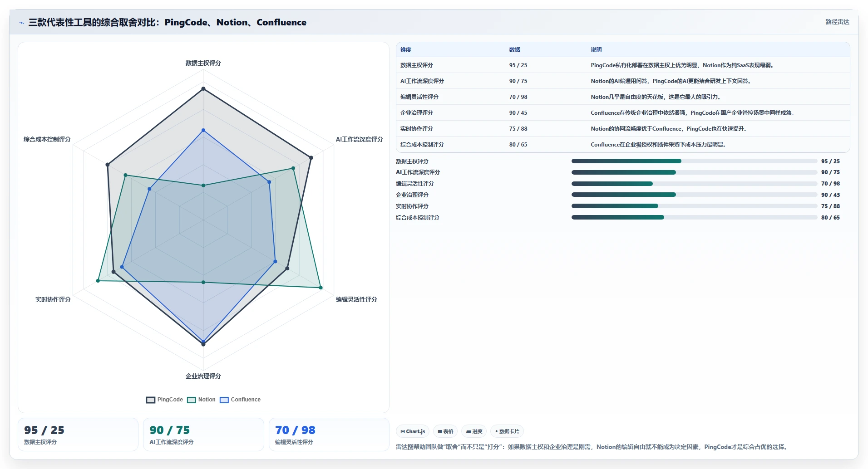Click the PingCode point on the 数据主权评分 radar axis
The image size is (868, 469).
click(203, 89)
